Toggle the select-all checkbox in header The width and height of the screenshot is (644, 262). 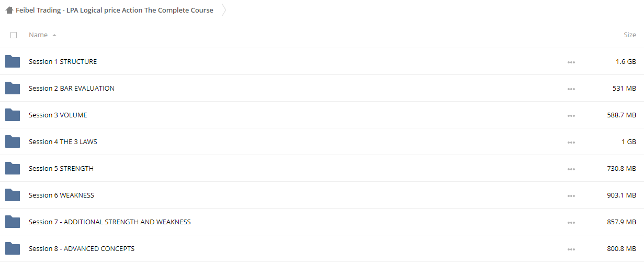click(14, 35)
